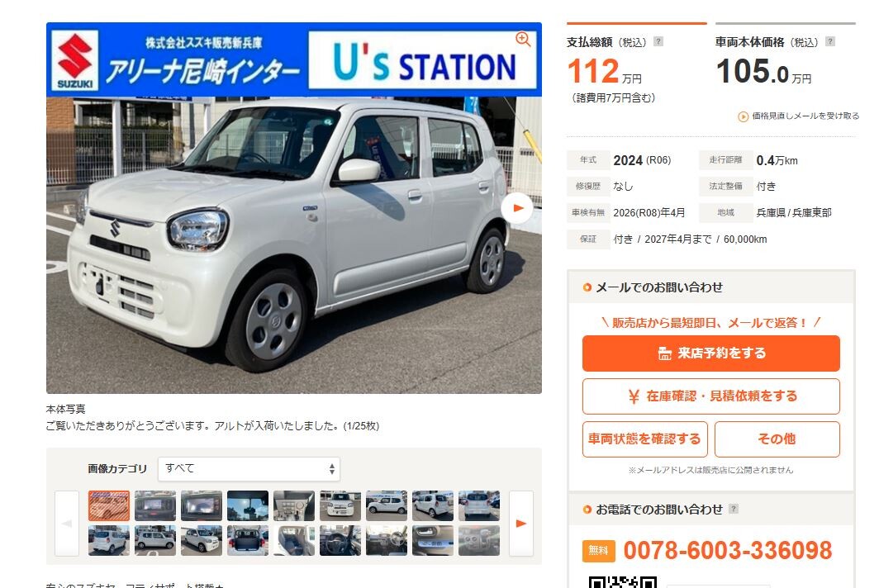Show next thumbnail page with right arrow
The height and width of the screenshot is (588, 879).
coord(520,524)
